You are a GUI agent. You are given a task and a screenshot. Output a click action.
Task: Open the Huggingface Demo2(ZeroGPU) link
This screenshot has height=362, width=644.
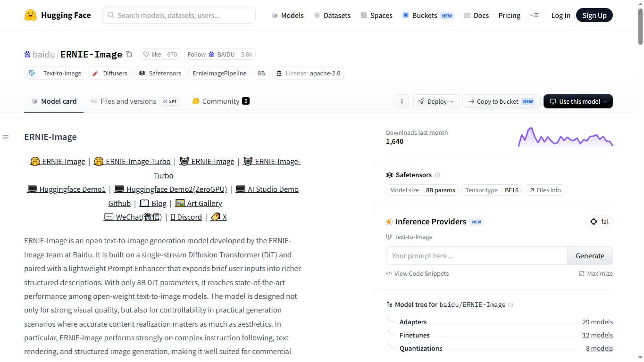point(171,189)
